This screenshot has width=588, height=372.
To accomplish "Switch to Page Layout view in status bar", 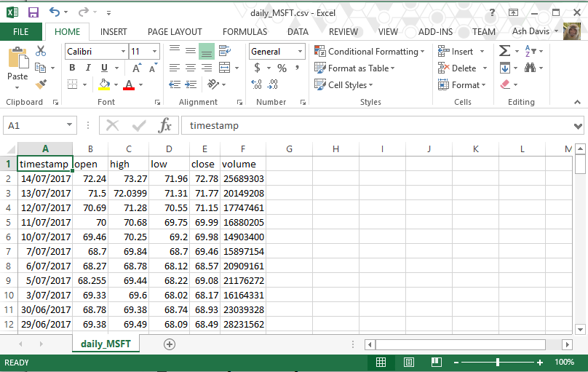I will (409, 363).
